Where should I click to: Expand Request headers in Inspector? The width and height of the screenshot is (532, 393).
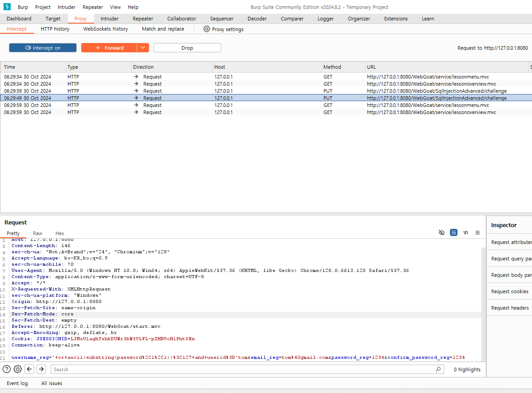509,308
